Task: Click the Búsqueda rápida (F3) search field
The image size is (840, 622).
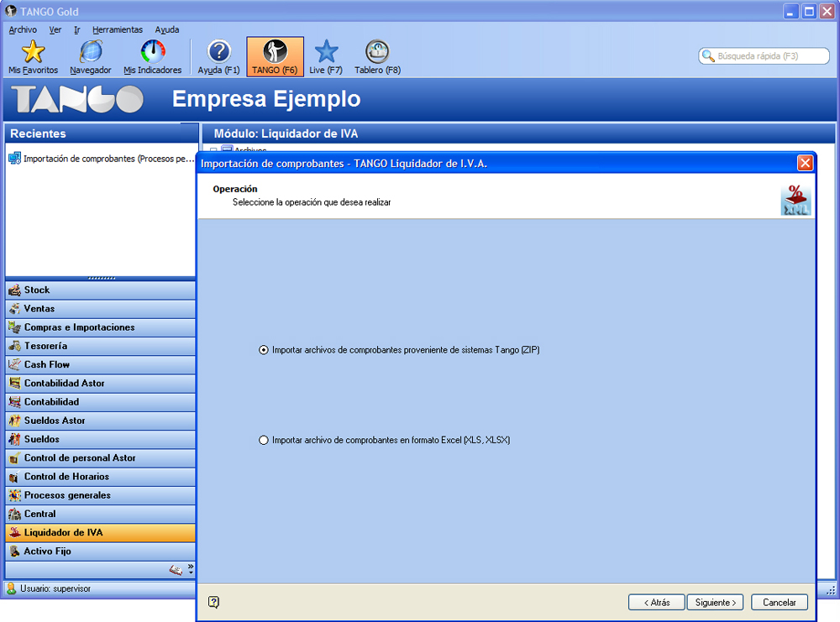Action: (764, 56)
